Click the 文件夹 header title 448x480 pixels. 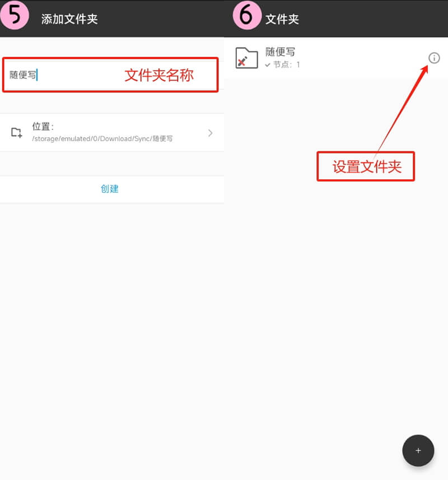(282, 19)
